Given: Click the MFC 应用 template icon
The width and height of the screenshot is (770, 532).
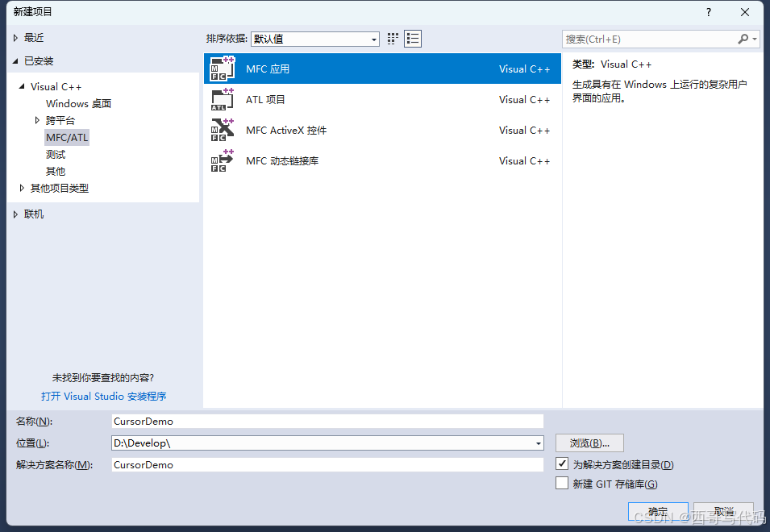Looking at the screenshot, I should click(x=222, y=69).
